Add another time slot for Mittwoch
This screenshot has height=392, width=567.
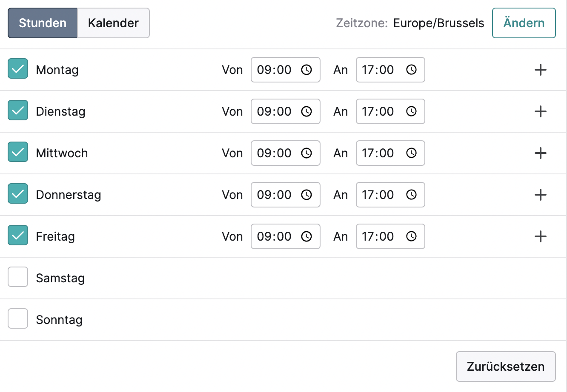(x=540, y=153)
